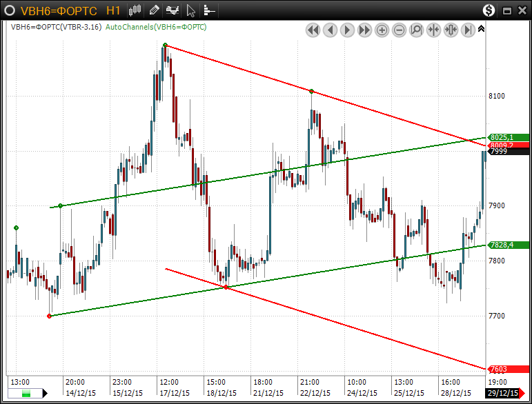The width and height of the screenshot is (532, 404).
Task: Zoom out with the minus magnifier
Action: 400,30
